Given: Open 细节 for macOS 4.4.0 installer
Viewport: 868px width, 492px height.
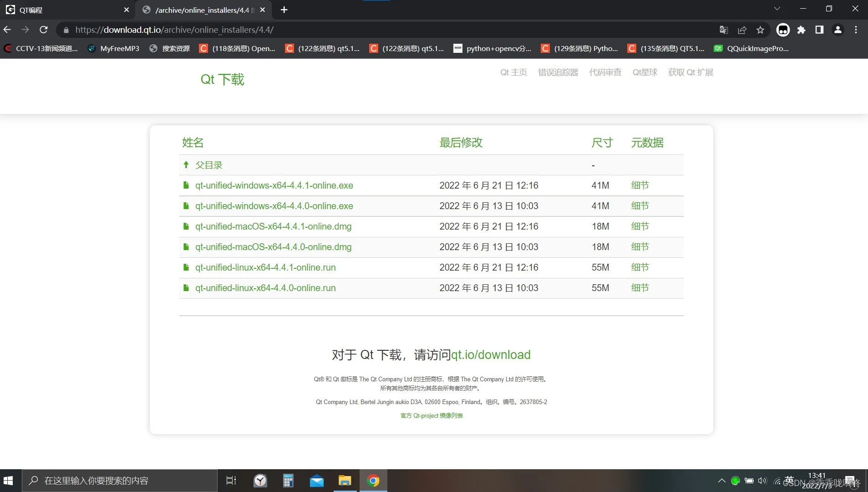Looking at the screenshot, I should click(x=640, y=247).
